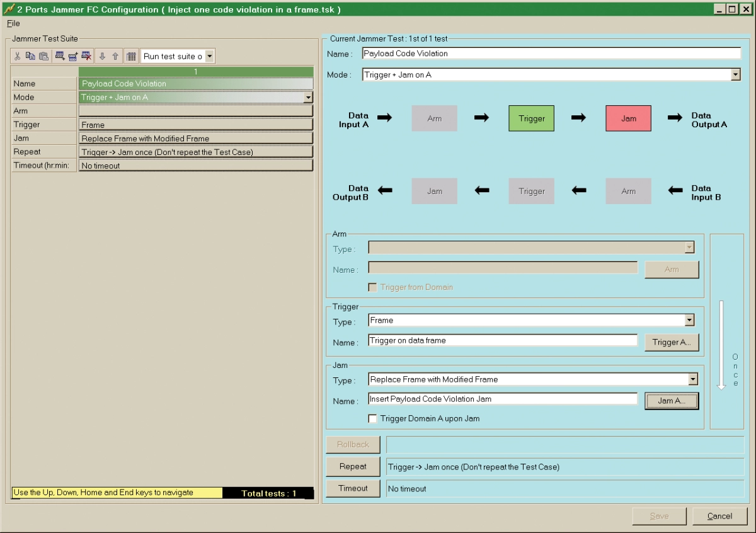Click the navigation hint status text
This screenshot has height=533, width=756.
(117, 493)
